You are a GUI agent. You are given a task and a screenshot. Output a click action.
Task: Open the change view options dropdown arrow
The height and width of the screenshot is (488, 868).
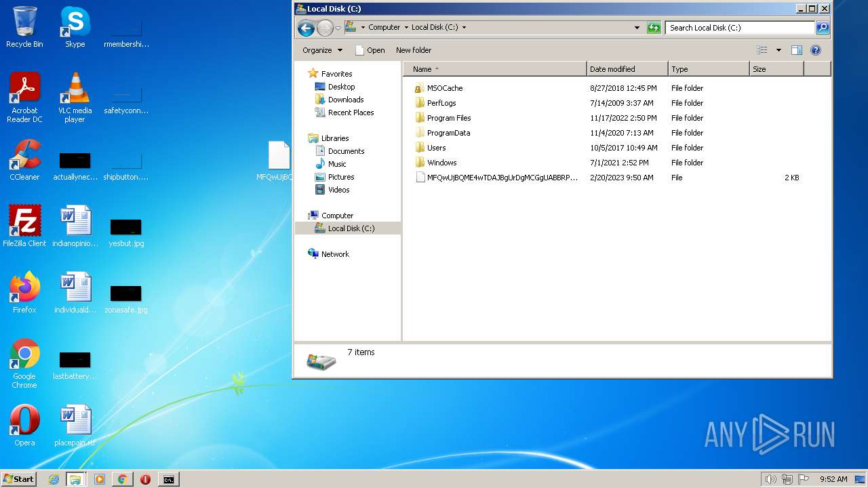778,50
